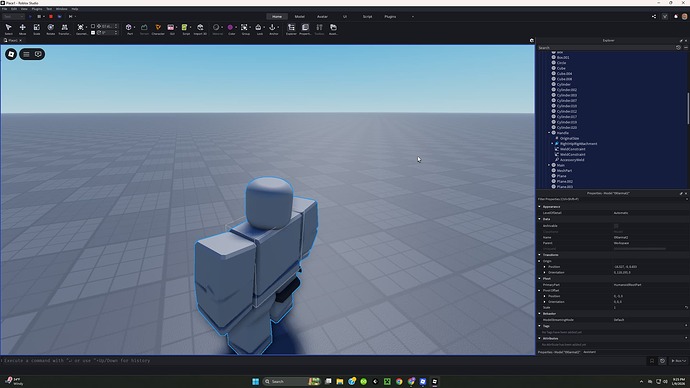The height and width of the screenshot is (388, 690).
Task: Switch to the Script ribbon tab
Action: [x=367, y=17]
